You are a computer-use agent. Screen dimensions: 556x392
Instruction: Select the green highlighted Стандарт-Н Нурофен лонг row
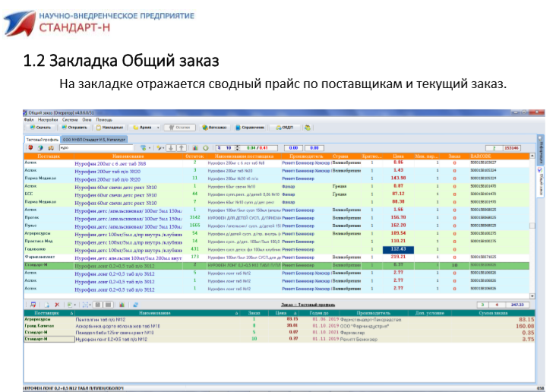tap(276, 265)
